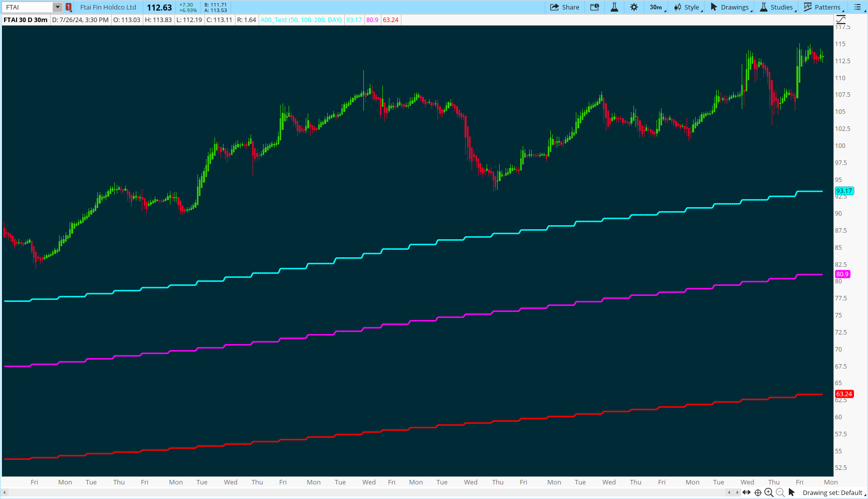This screenshot has width=868, height=499.
Task: Click the L: 112.19 low value
Action: point(189,20)
